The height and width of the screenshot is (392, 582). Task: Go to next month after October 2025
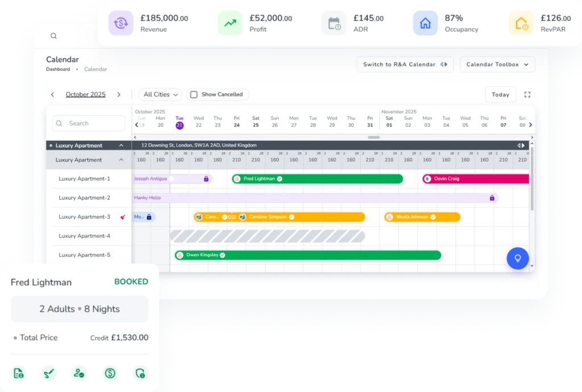pos(119,95)
